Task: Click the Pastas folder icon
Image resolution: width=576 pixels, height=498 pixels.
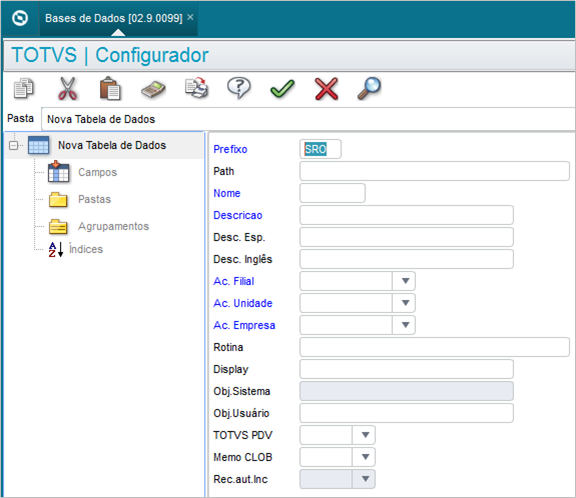Action: (x=58, y=199)
